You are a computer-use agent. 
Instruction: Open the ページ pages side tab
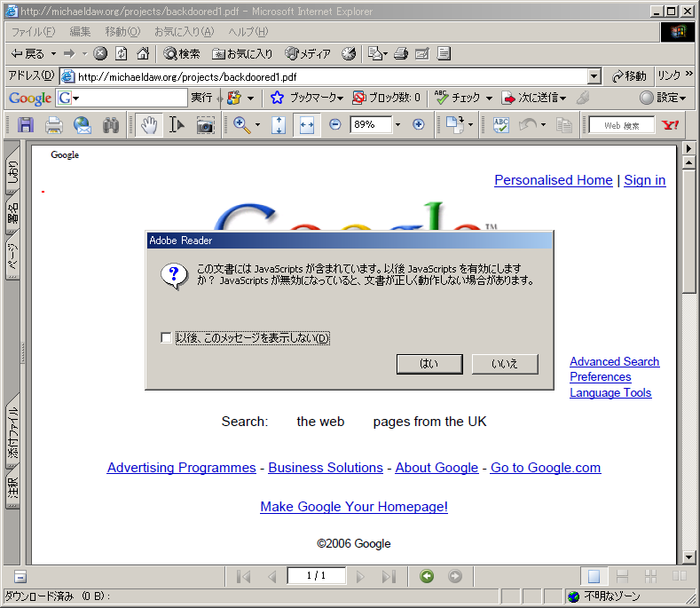click(12, 257)
